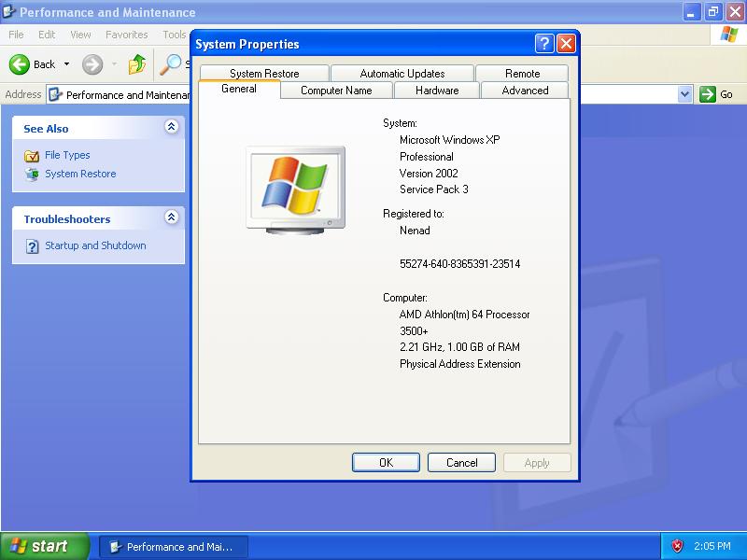Open the Back button history dropdown arrow
Viewport: 747px width, 560px height.
tap(66, 64)
